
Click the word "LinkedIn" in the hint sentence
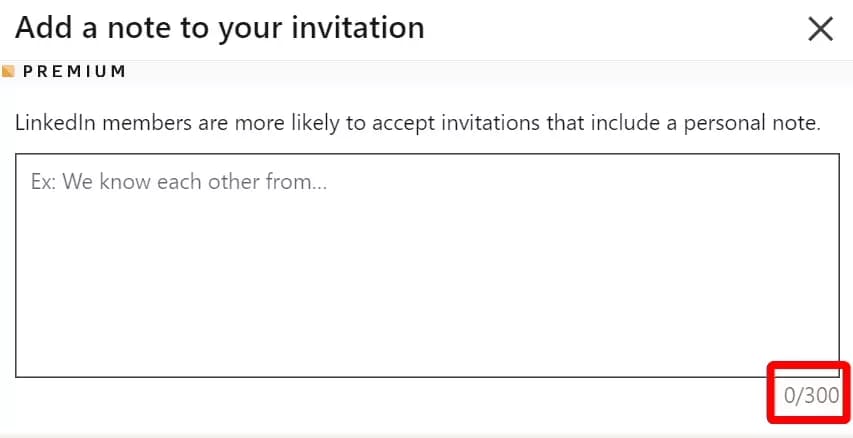(x=52, y=125)
